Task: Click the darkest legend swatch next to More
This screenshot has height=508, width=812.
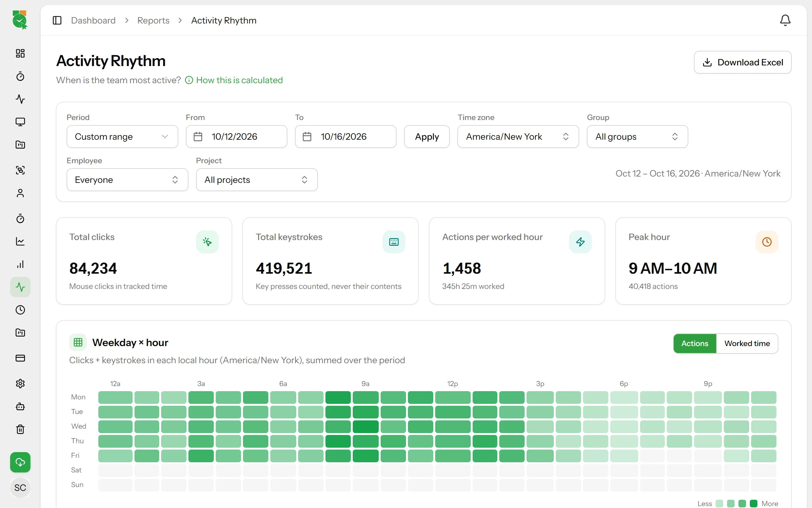Action: point(754,503)
